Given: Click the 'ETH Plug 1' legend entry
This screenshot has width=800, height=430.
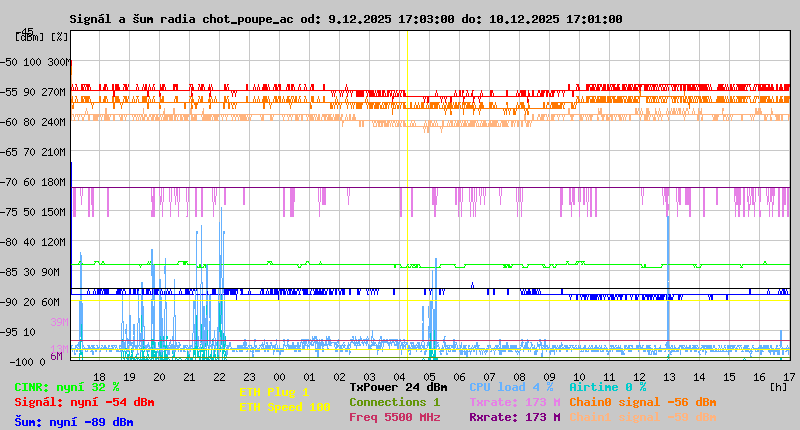Looking at the screenshot, I should pyautogui.click(x=274, y=392).
